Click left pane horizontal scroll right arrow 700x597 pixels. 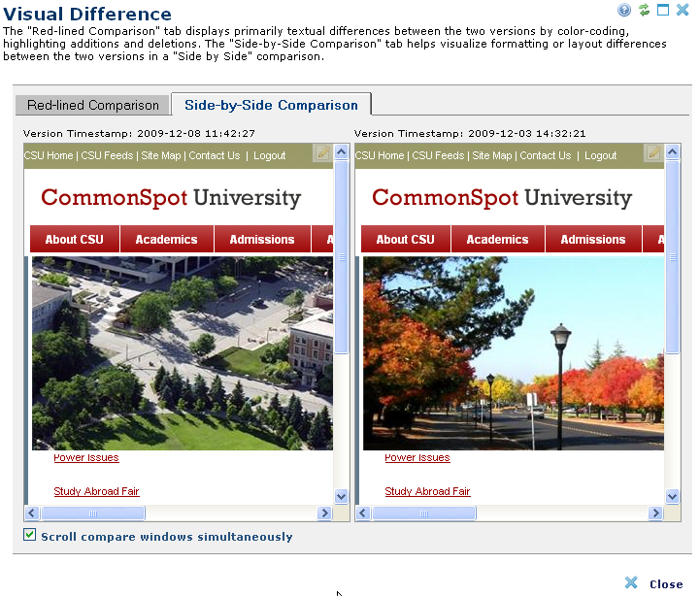point(324,514)
